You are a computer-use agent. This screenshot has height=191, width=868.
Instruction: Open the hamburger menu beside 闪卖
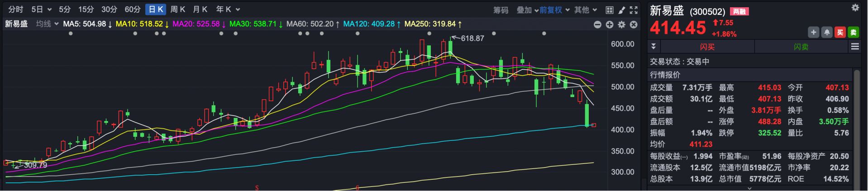tap(854, 47)
